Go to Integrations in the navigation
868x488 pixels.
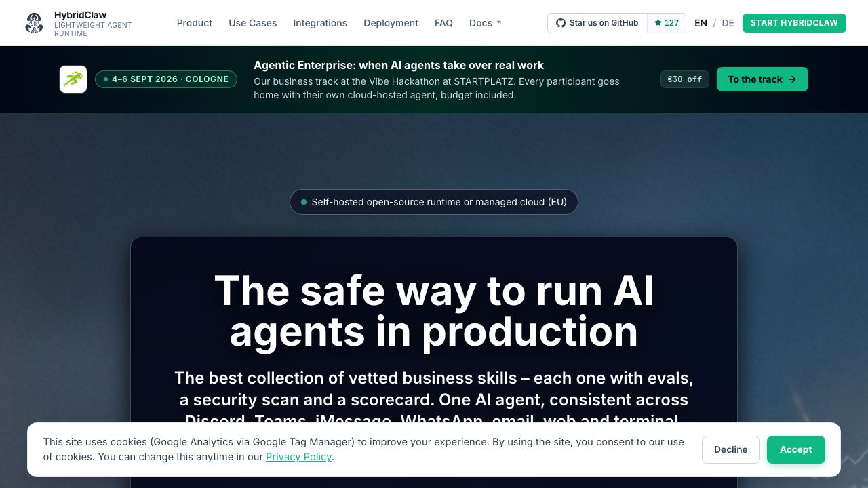[x=320, y=23]
